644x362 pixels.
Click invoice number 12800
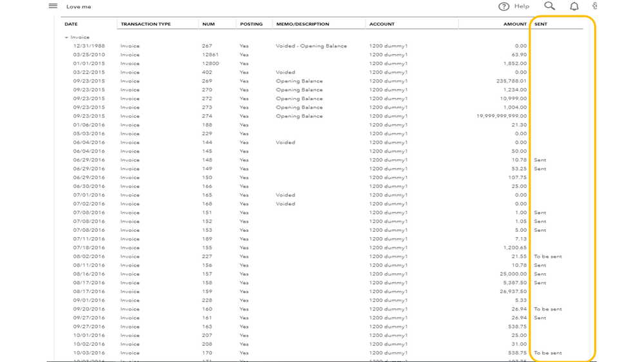pyautogui.click(x=210, y=64)
